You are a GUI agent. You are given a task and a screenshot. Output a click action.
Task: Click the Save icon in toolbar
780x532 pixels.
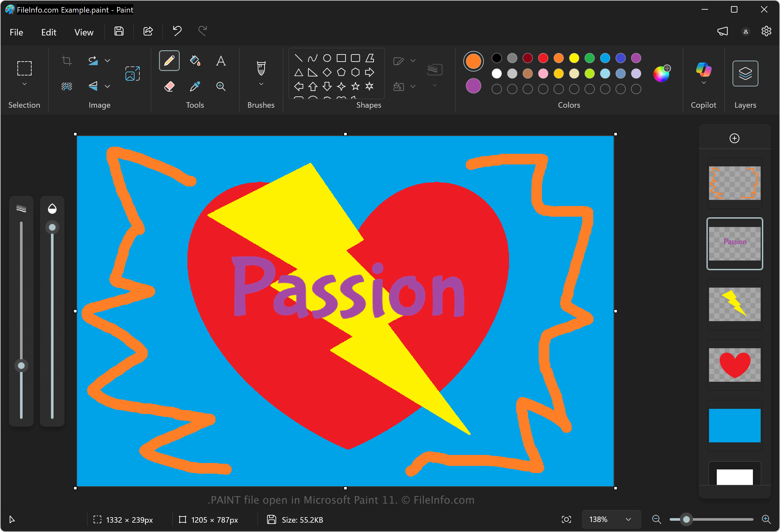(119, 32)
